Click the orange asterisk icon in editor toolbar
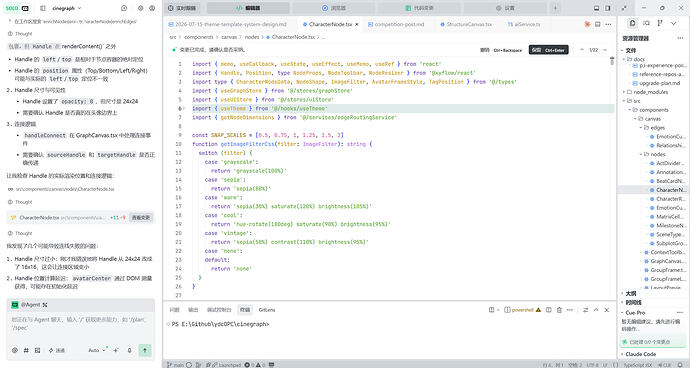 tap(587, 24)
